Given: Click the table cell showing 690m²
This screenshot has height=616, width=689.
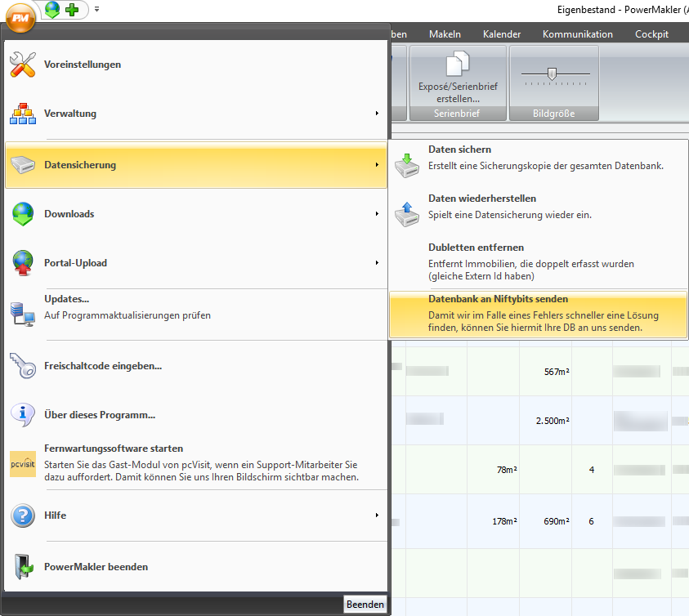Looking at the screenshot, I should [x=545, y=521].
